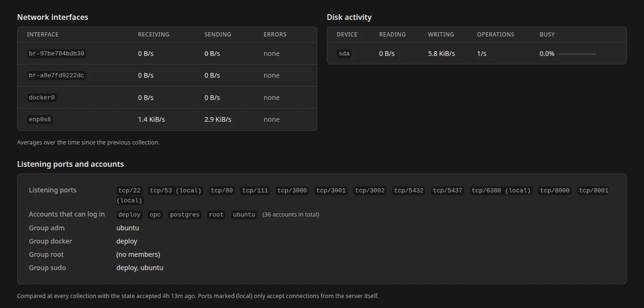Click the tcp/3000 port tag
644x308 pixels.
pyautogui.click(x=292, y=190)
